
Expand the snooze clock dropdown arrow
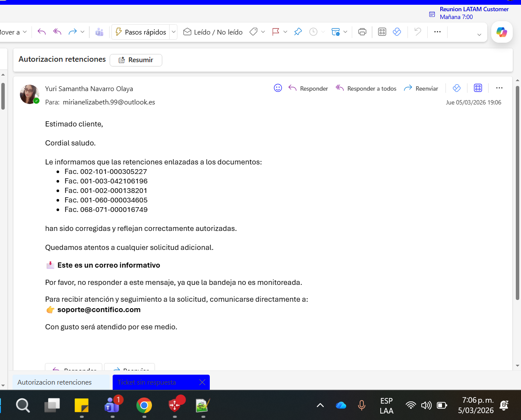coord(322,32)
